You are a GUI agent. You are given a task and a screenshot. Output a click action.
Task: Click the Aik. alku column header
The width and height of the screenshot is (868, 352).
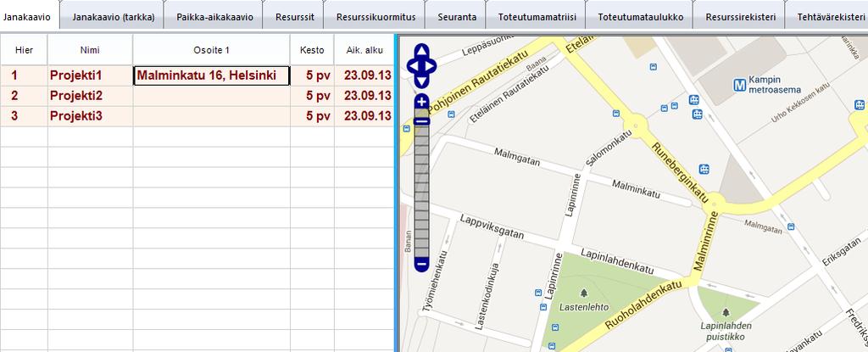pyautogui.click(x=364, y=50)
